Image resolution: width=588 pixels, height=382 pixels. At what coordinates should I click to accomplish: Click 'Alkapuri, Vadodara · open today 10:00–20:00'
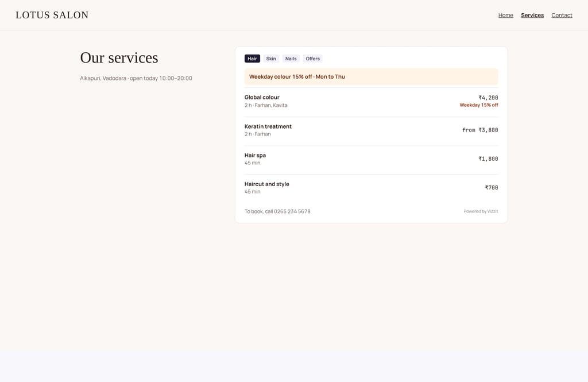[136, 78]
